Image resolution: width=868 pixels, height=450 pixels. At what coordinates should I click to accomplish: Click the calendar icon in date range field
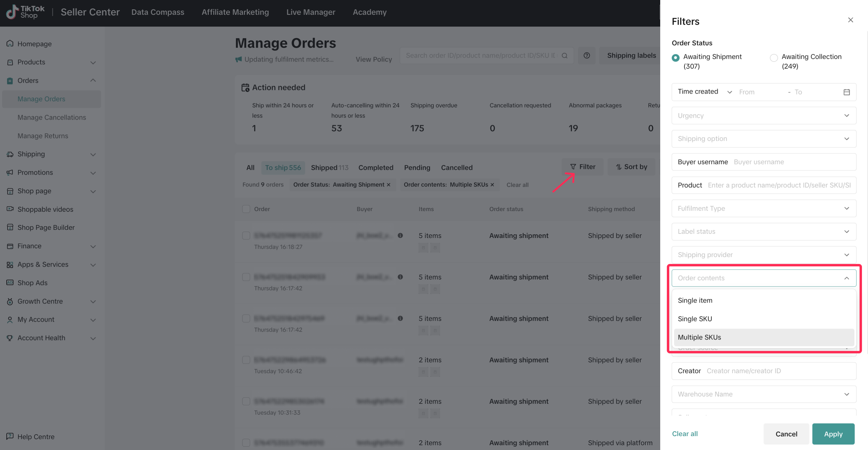pyautogui.click(x=847, y=92)
